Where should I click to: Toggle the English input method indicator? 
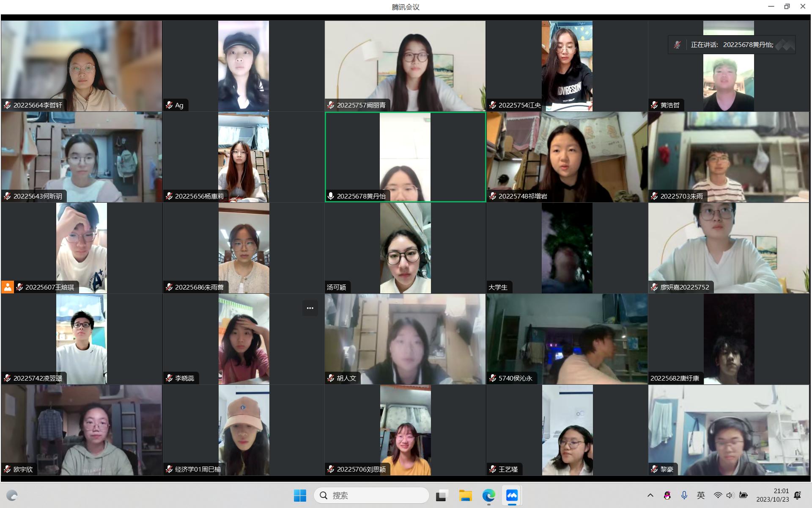click(x=701, y=495)
